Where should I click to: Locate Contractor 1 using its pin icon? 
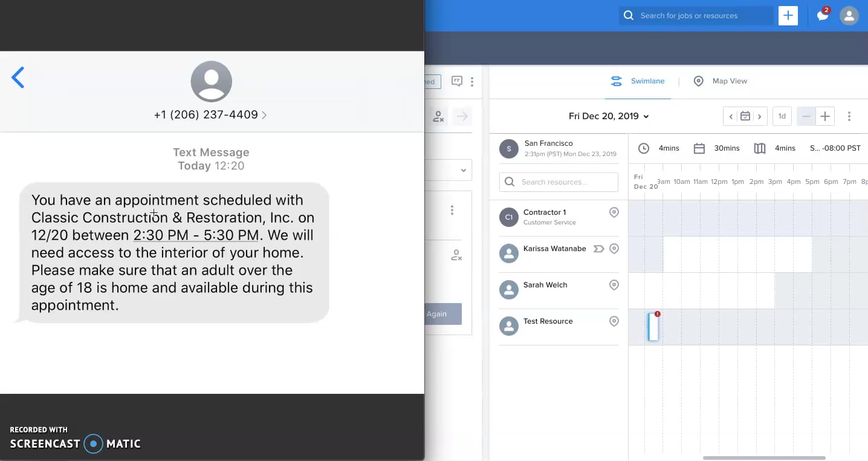click(614, 212)
